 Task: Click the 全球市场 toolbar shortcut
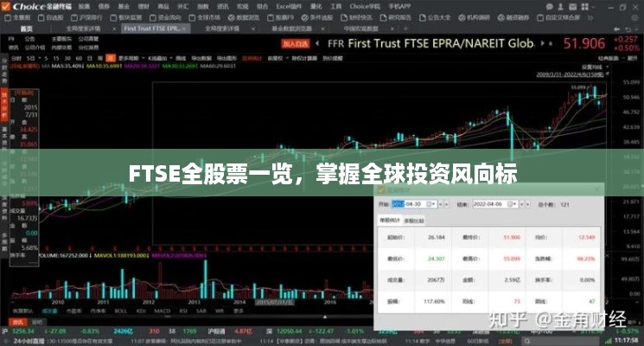click(x=205, y=17)
